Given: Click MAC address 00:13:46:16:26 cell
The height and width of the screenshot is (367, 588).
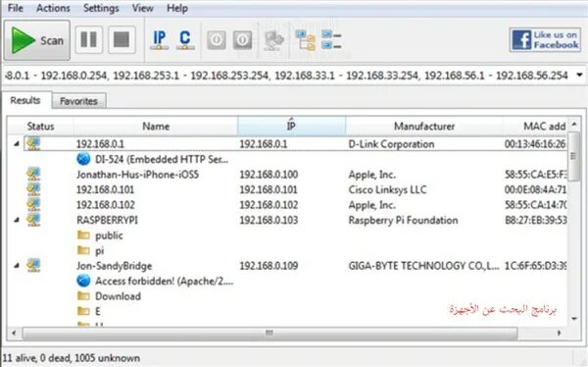Looking at the screenshot, I should point(535,144).
